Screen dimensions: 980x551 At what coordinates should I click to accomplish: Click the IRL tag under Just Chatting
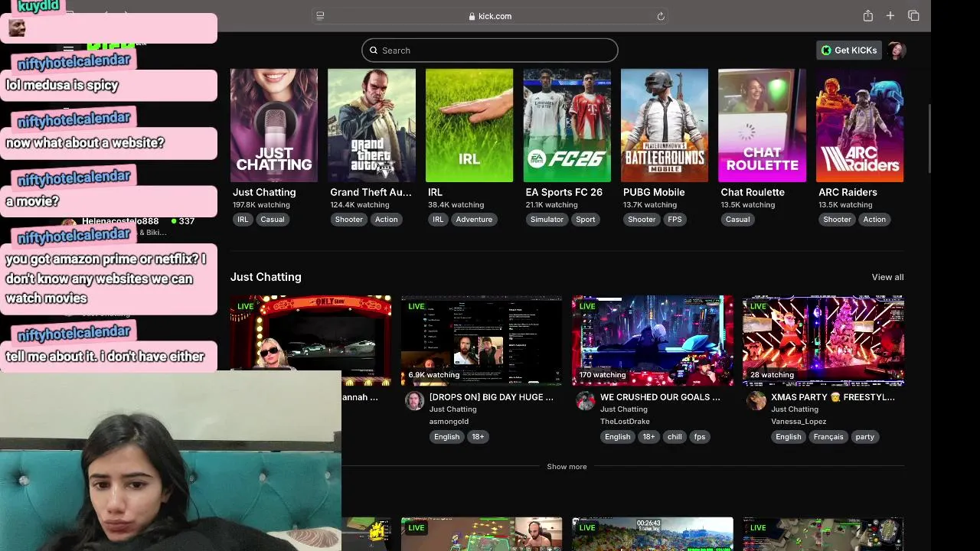pyautogui.click(x=243, y=220)
